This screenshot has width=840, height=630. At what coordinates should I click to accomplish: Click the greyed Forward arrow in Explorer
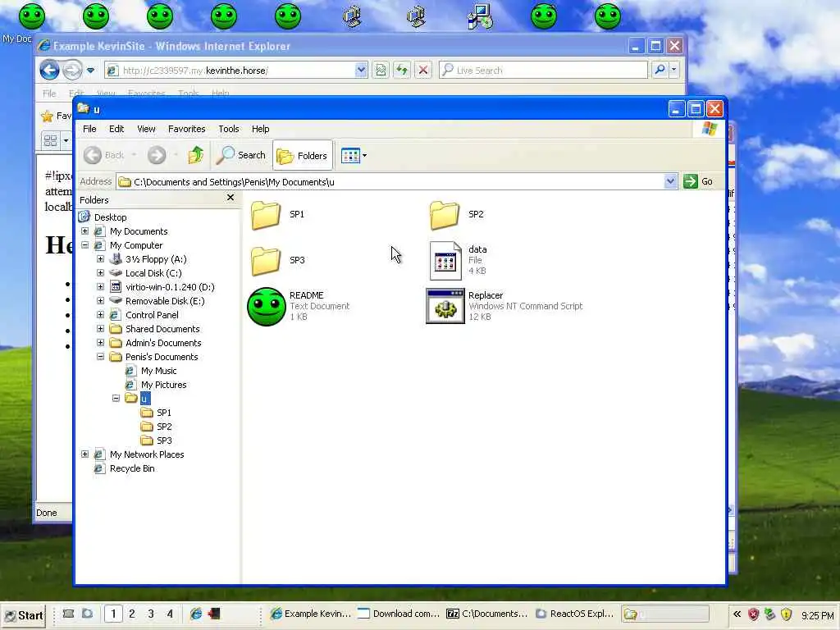(x=157, y=155)
